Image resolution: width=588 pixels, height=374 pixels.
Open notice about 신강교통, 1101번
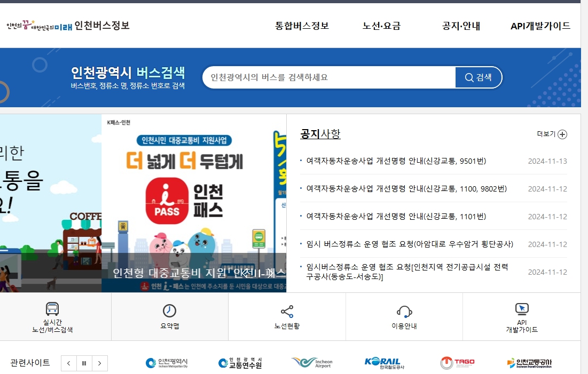(396, 216)
